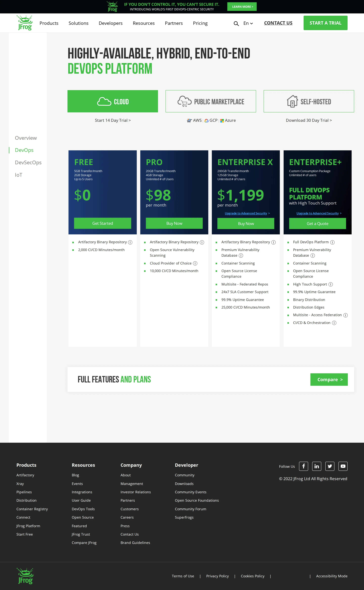This screenshot has height=590, width=364.
Task: Select the Public Marketplace tab
Action: [x=211, y=101]
